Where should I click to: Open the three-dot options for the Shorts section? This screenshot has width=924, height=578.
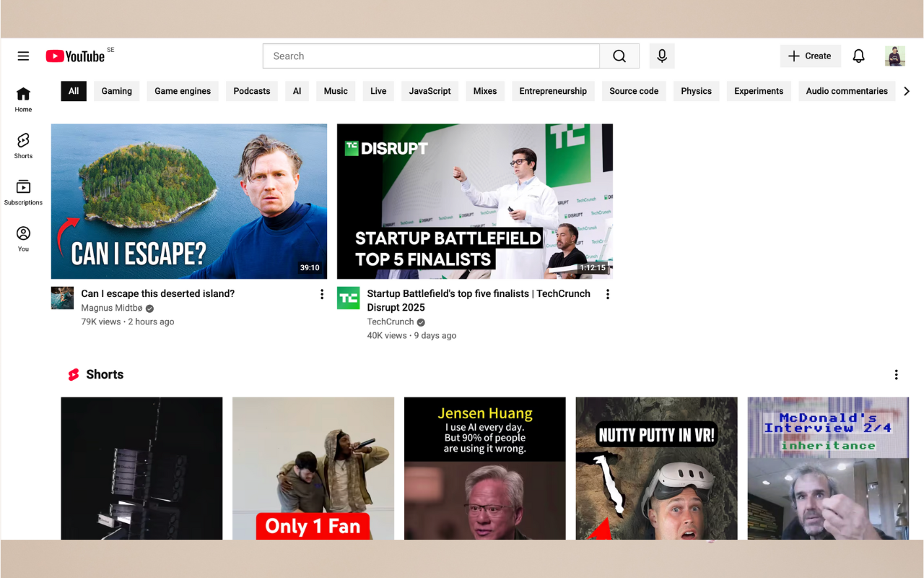[896, 374]
